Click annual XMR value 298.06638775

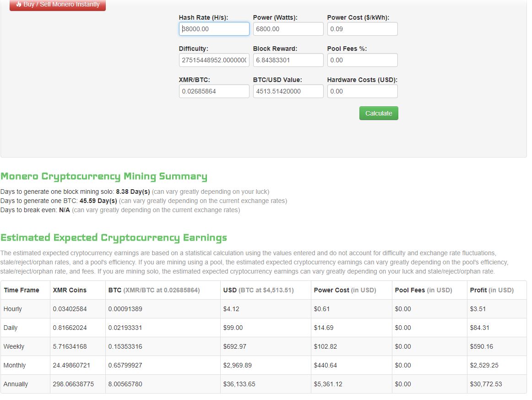(73, 384)
